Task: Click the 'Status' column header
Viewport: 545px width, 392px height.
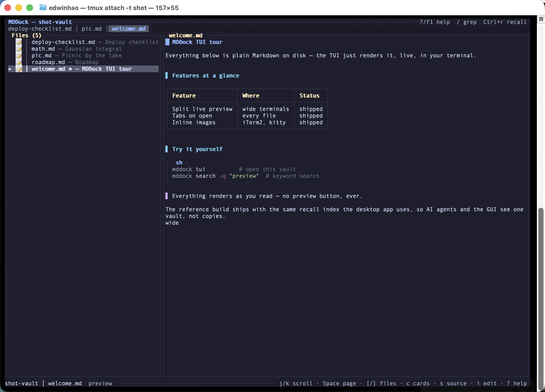Action: click(x=309, y=96)
